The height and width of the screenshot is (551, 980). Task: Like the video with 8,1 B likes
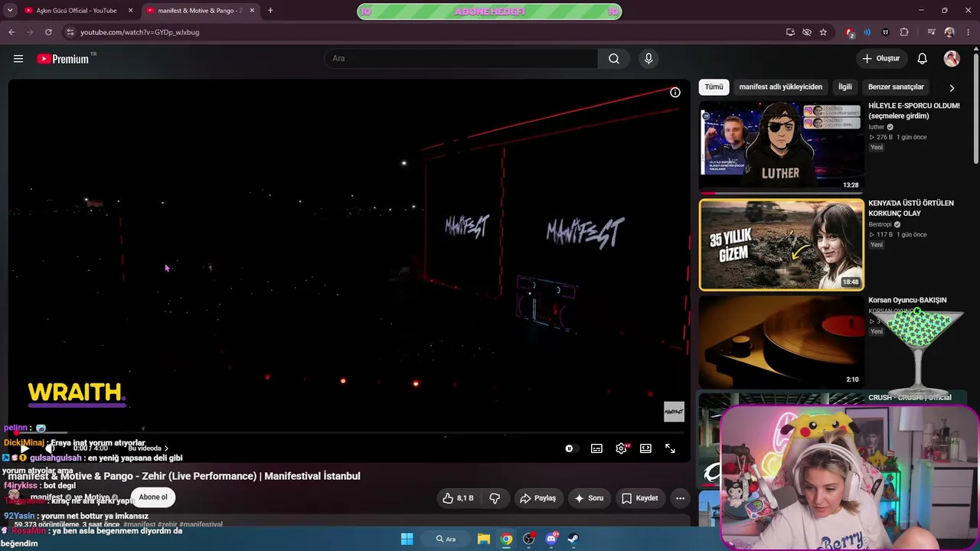(458, 498)
